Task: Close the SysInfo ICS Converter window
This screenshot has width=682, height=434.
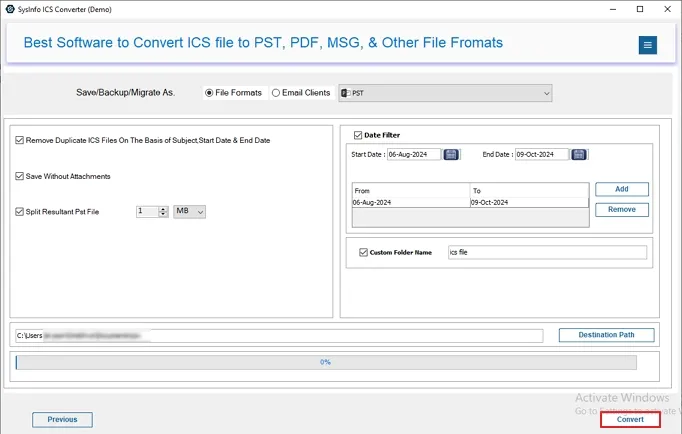Action: [x=667, y=9]
